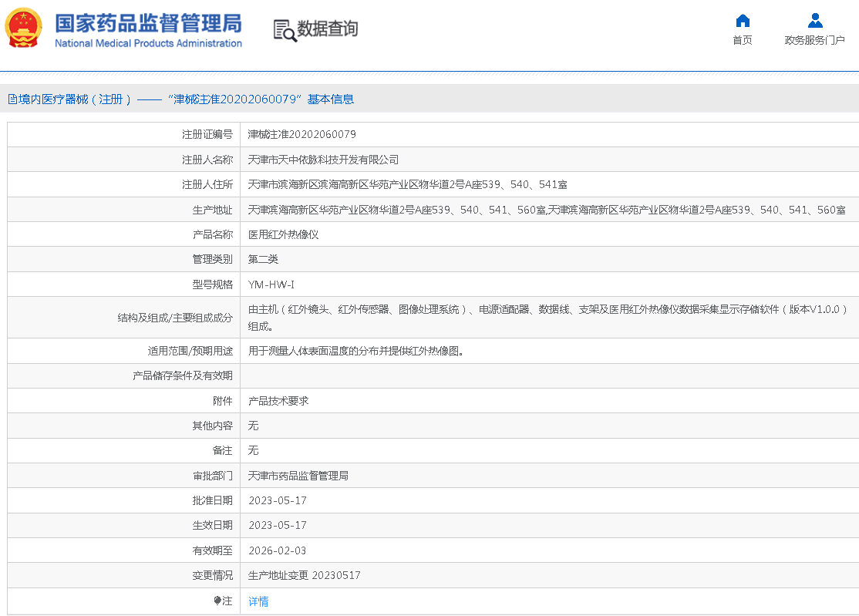The width and height of the screenshot is (859, 616).
Task: Click 生产地址变更 20230517 change record
Action: (x=304, y=575)
